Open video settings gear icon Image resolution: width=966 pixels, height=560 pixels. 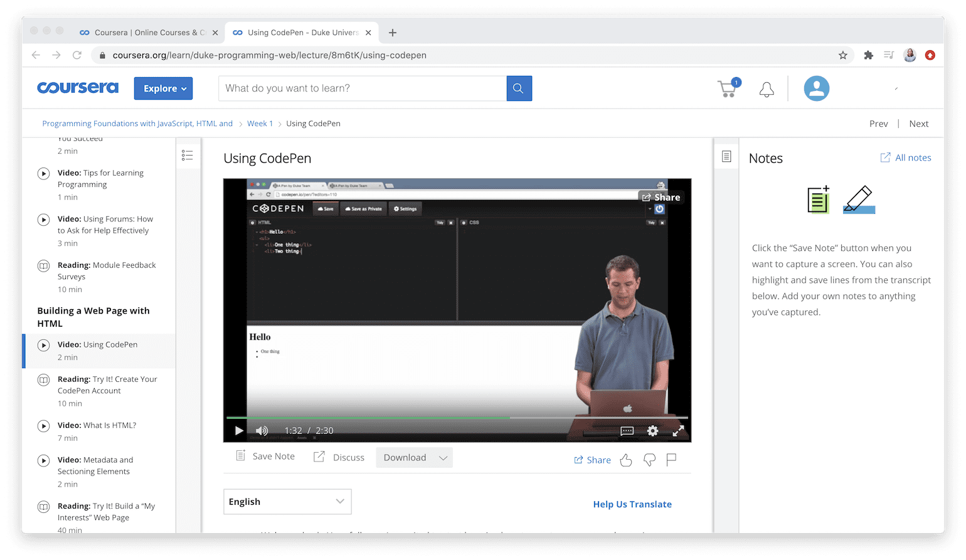tap(652, 431)
